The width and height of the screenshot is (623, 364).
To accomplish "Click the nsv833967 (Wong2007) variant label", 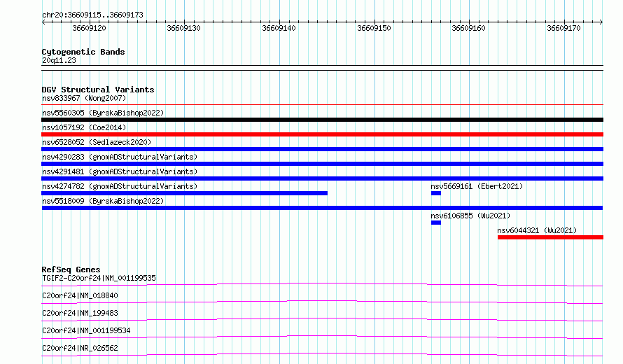I will (x=84, y=98).
